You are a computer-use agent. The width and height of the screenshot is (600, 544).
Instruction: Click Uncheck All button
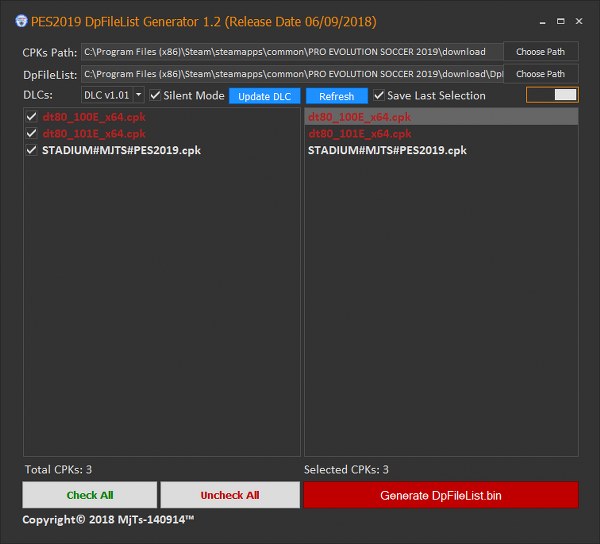tap(230, 495)
